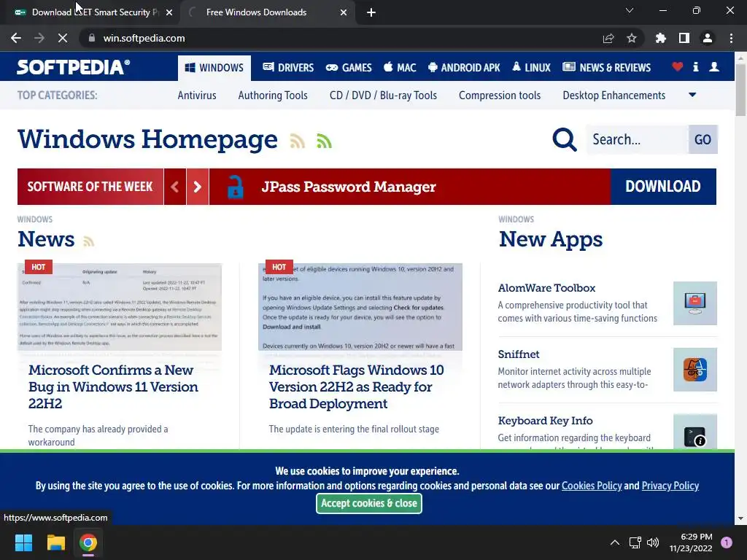Show next software of the week
The height and width of the screenshot is (560, 747).
point(197,187)
